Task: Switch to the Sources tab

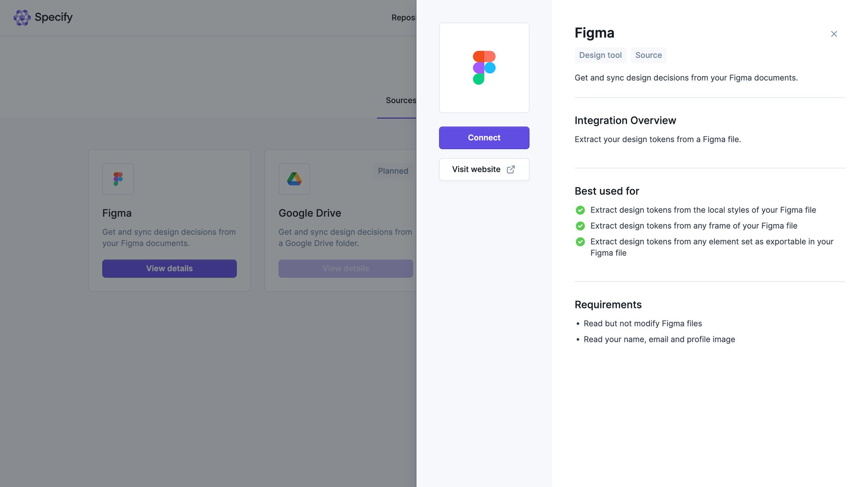Action: tap(401, 100)
